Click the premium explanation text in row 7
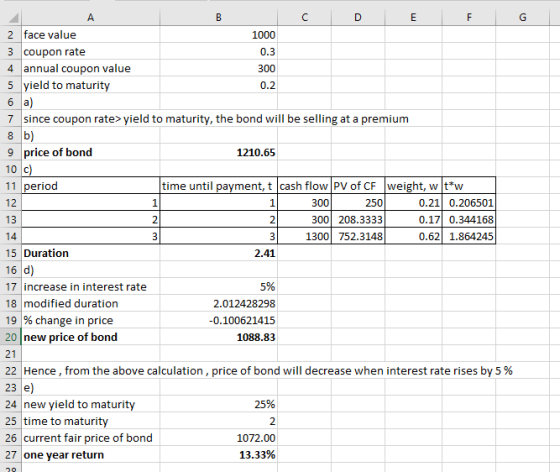Viewport: 560px width, 472px height. pyautogui.click(x=216, y=119)
